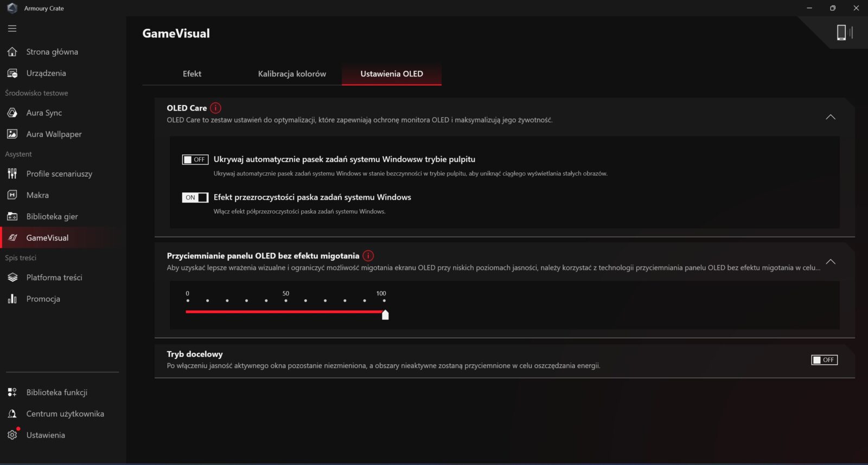Switch to the Kalibracja kolorów tab
868x465 pixels.
(x=292, y=74)
